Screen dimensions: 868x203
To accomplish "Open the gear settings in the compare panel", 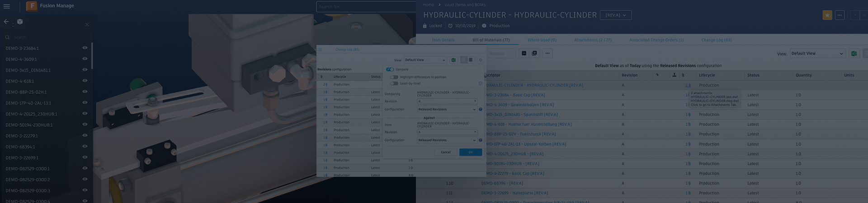I will pyautogui.click(x=480, y=60).
